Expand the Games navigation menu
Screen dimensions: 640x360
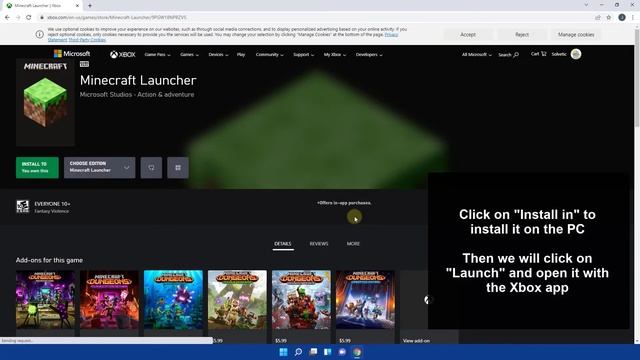coord(189,55)
